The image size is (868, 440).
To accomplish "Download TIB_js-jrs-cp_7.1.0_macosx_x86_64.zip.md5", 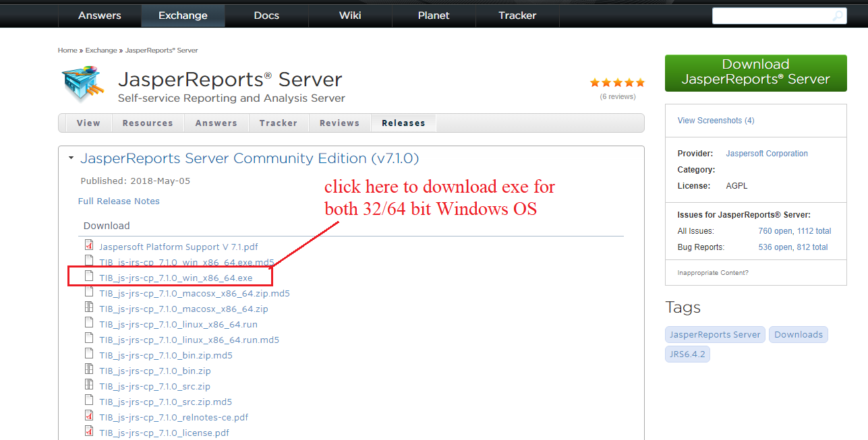I will tap(194, 293).
